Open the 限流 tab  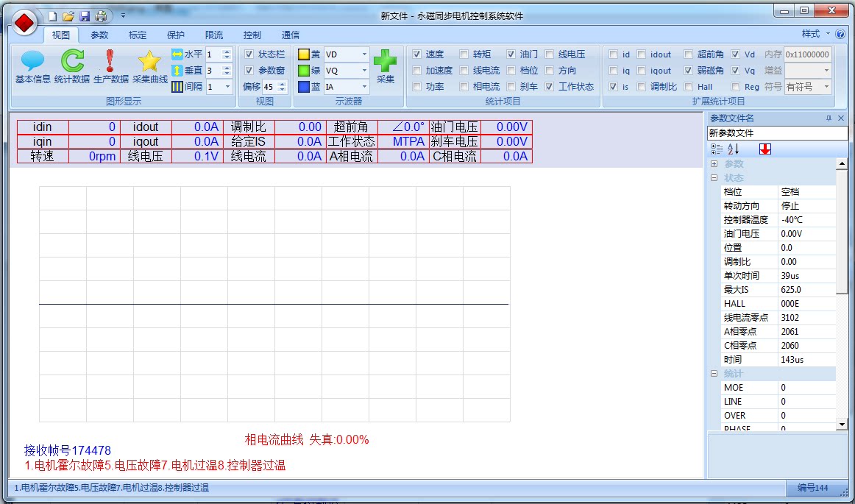(x=213, y=35)
